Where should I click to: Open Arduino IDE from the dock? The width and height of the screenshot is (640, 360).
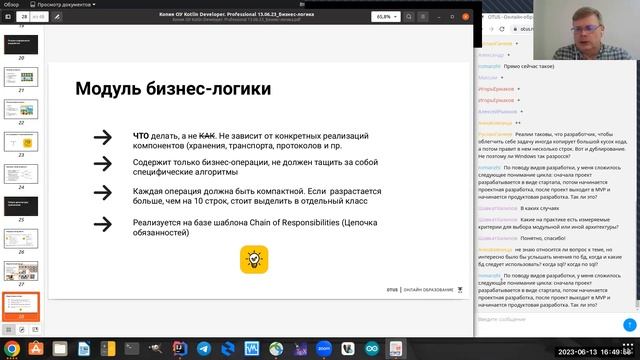click(372, 349)
